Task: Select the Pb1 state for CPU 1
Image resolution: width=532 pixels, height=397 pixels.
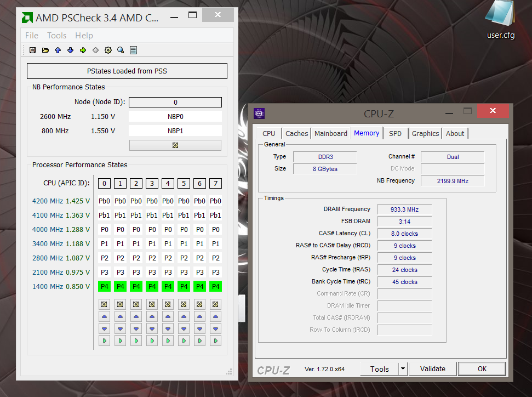Action: pos(120,215)
